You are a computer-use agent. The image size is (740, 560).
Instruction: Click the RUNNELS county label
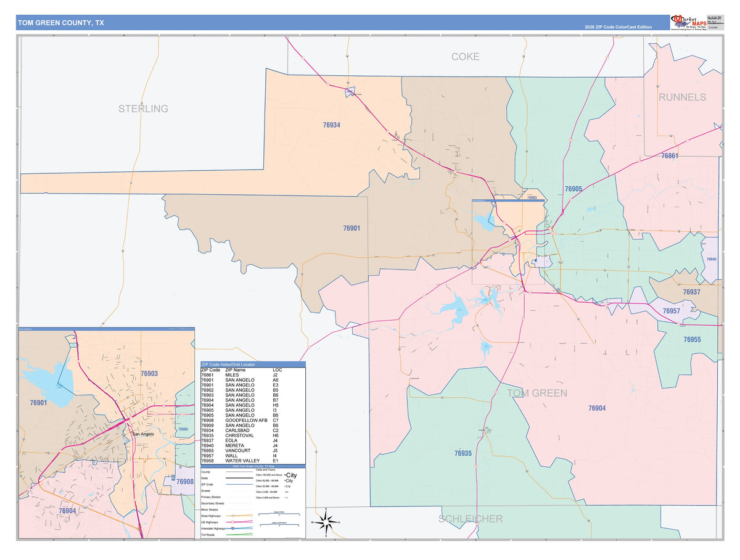click(x=682, y=97)
